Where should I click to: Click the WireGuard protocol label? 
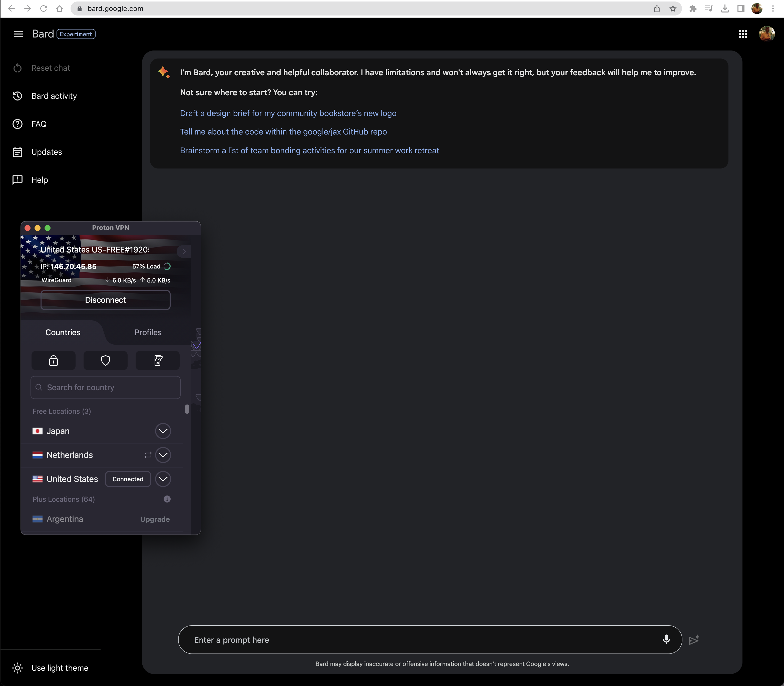pyautogui.click(x=56, y=280)
